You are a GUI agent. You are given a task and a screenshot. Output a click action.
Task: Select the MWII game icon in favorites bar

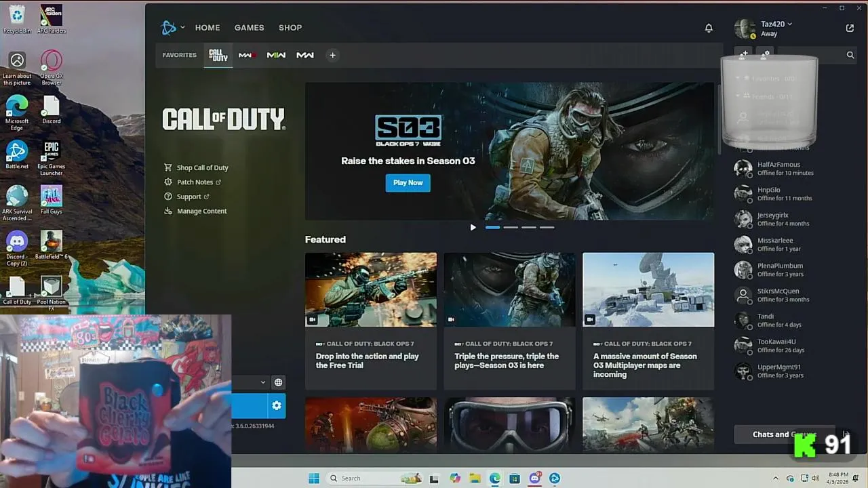point(276,55)
